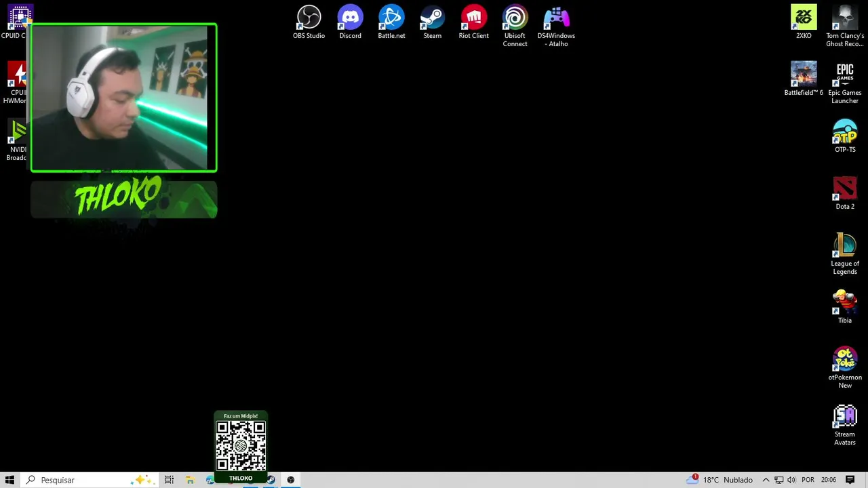Click the Riot Client desktop icon
Viewport: 868px width, 488px height.
point(473,22)
